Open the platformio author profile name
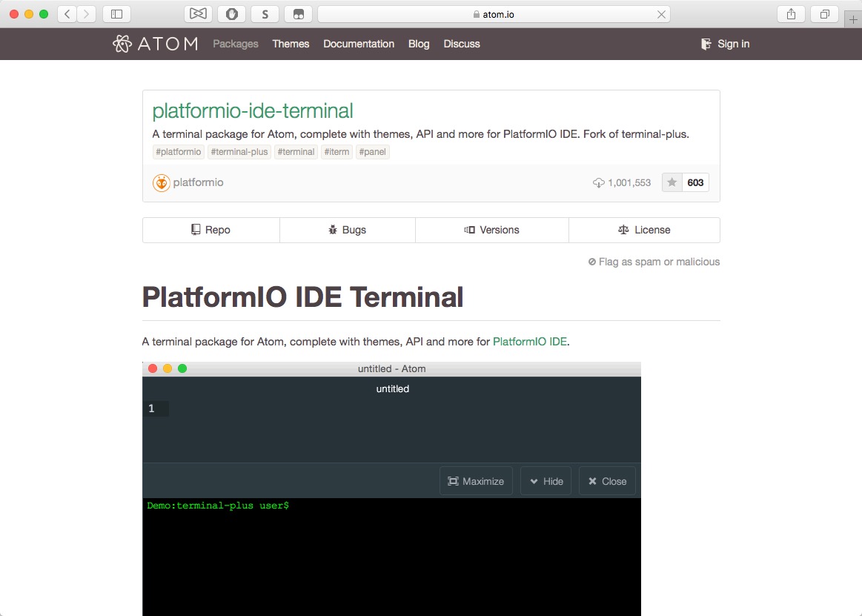Screen dimensions: 862x616 199,182
